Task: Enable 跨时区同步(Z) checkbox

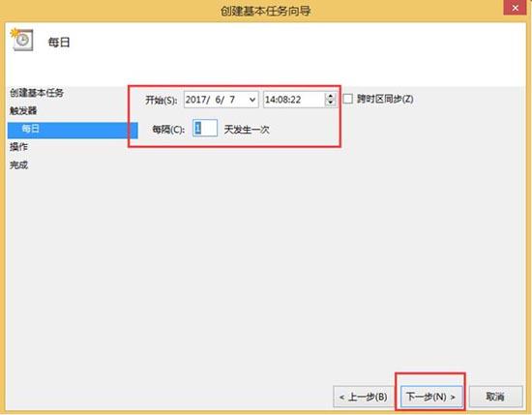Action: 348,99
